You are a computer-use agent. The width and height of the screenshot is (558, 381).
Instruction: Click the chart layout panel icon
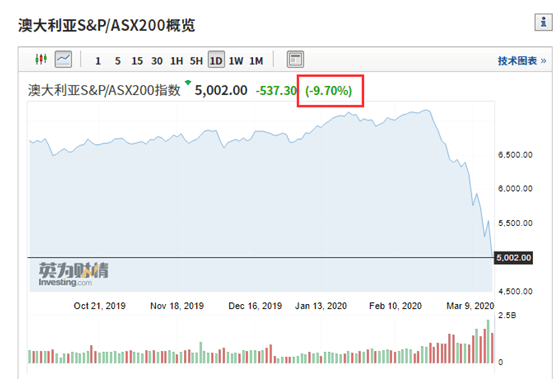pos(295,59)
